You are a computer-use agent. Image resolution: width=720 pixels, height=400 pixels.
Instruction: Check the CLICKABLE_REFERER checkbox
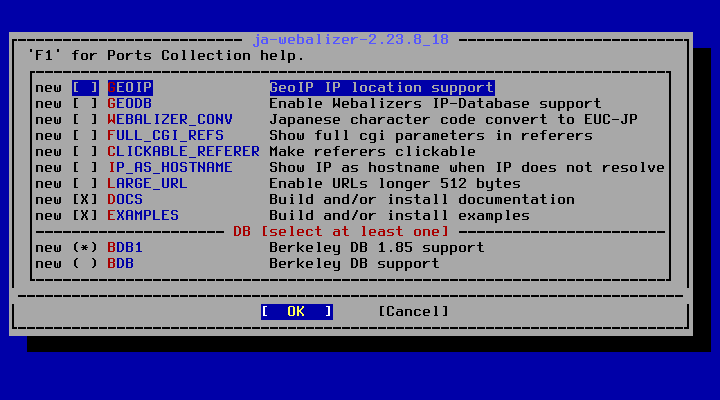[85, 152]
